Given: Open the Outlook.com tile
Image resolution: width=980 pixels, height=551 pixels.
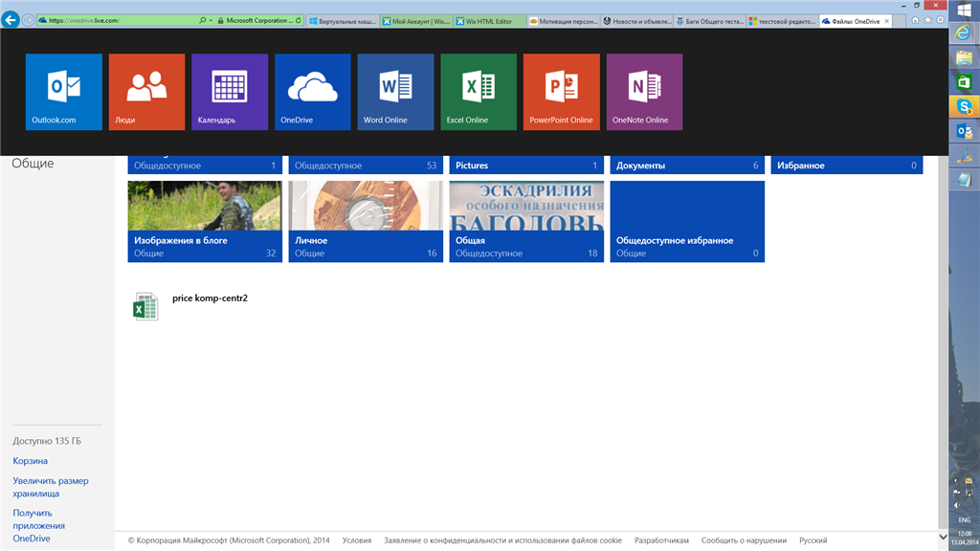Looking at the screenshot, I should point(64,92).
